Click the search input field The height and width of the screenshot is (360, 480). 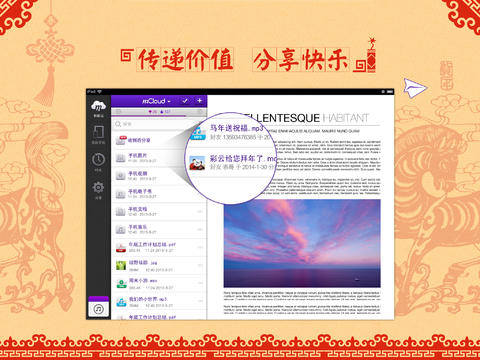(159, 124)
